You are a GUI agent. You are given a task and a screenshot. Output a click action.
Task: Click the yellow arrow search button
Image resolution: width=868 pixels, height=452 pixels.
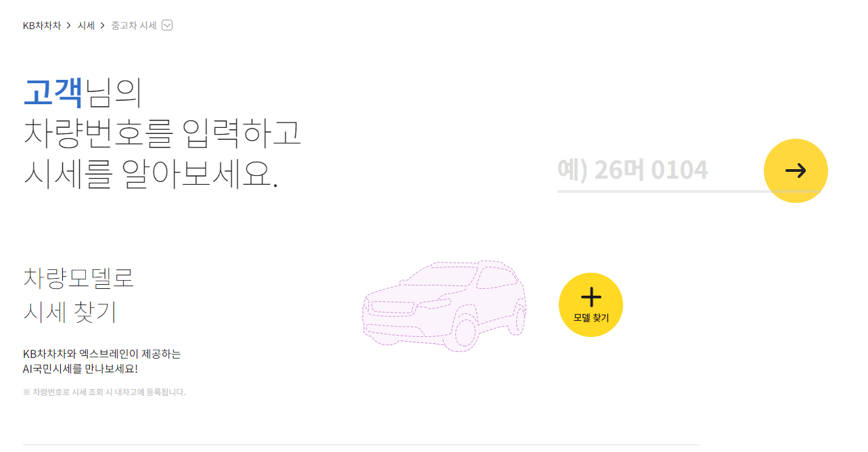tap(796, 171)
